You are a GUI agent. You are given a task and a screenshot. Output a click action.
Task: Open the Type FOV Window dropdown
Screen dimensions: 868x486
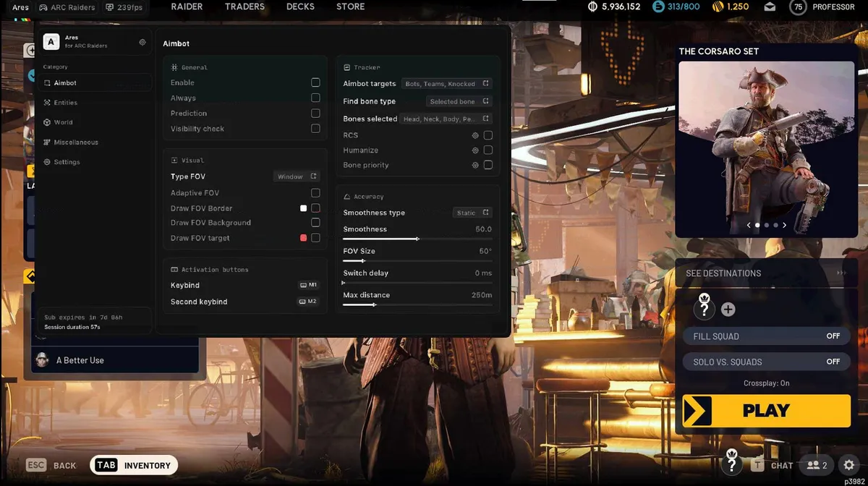point(297,176)
